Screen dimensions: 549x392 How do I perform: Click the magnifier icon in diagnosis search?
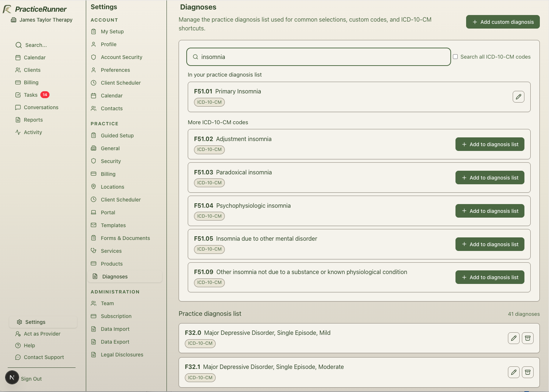195,57
